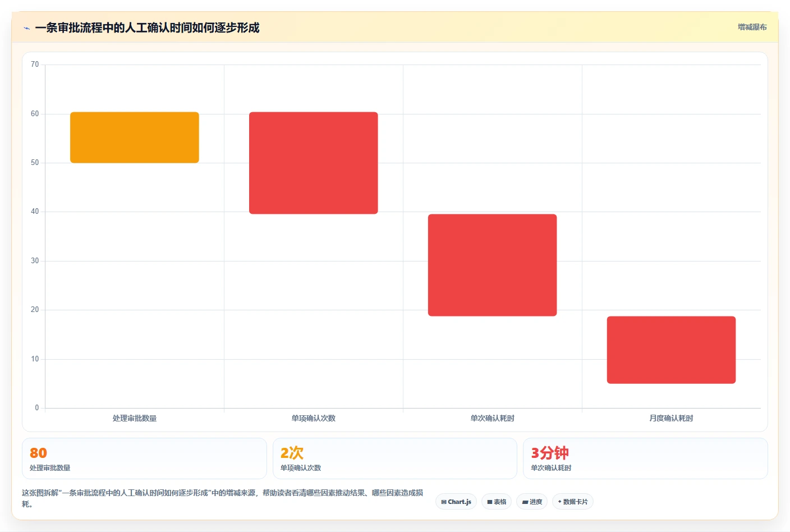Click y-axis value 40
This screenshot has width=790, height=532.
click(x=35, y=212)
